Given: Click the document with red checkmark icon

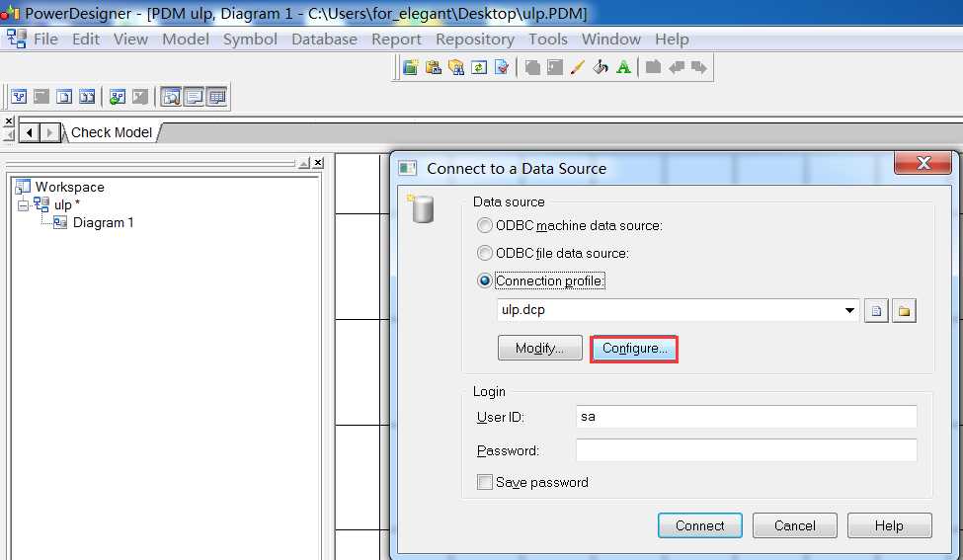Looking at the screenshot, I should [x=502, y=67].
